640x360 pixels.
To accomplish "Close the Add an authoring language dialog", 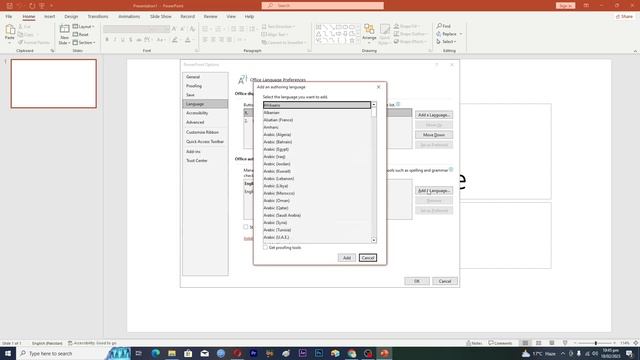I will 378,87.
